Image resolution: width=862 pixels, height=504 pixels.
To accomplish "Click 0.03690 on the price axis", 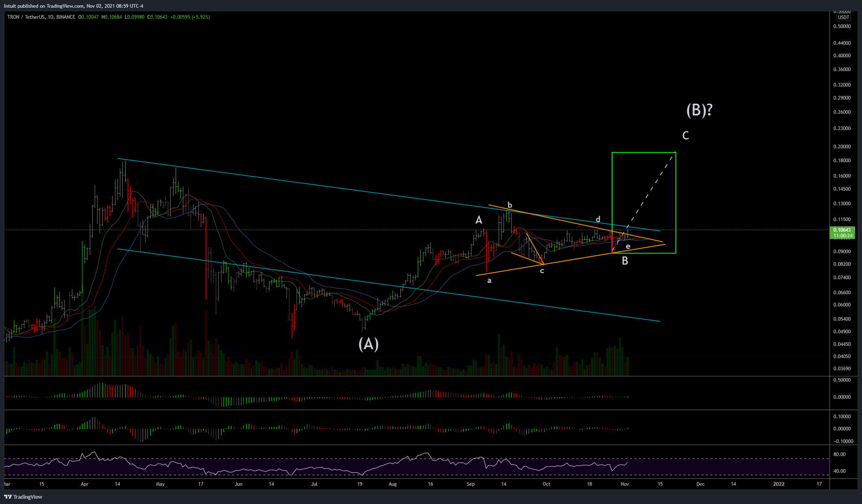I will coord(842,369).
